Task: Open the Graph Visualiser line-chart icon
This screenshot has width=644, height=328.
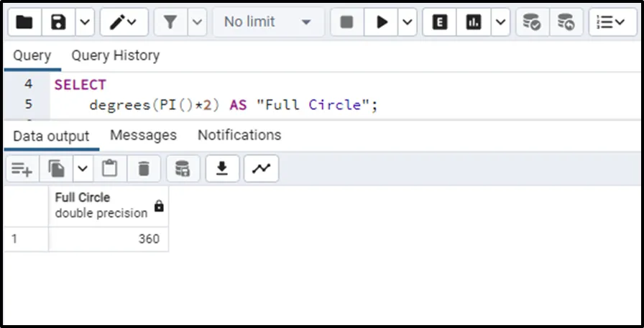Action: tap(261, 169)
